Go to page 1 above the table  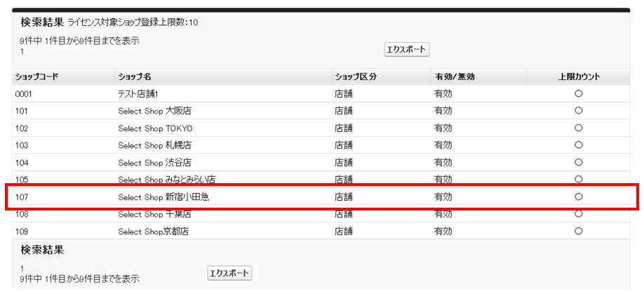click(x=22, y=51)
